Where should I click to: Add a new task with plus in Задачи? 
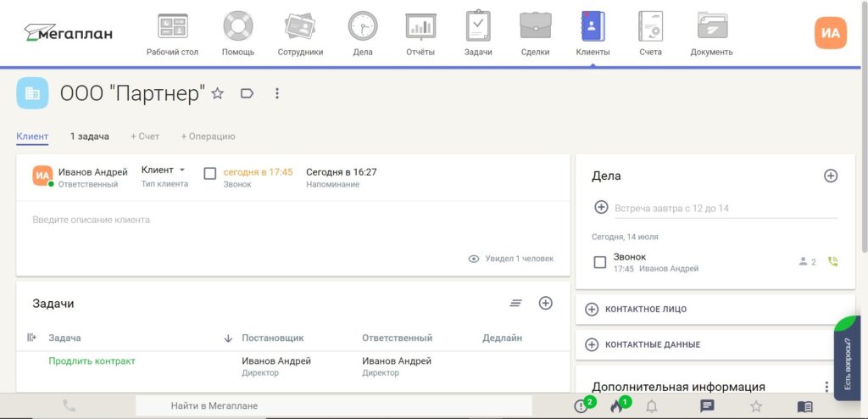[546, 303]
